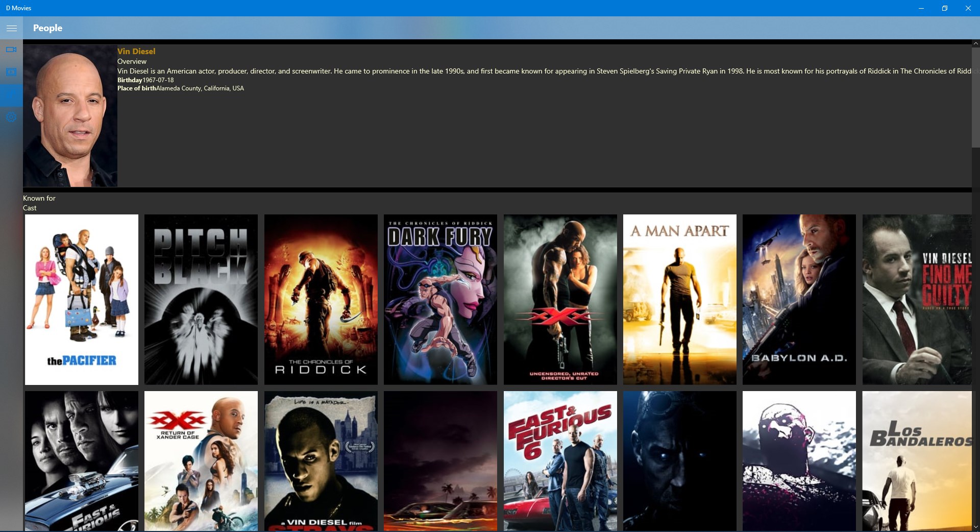Open The Chronicles of Riddick poster
The height and width of the screenshot is (532, 980).
[x=321, y=299]
